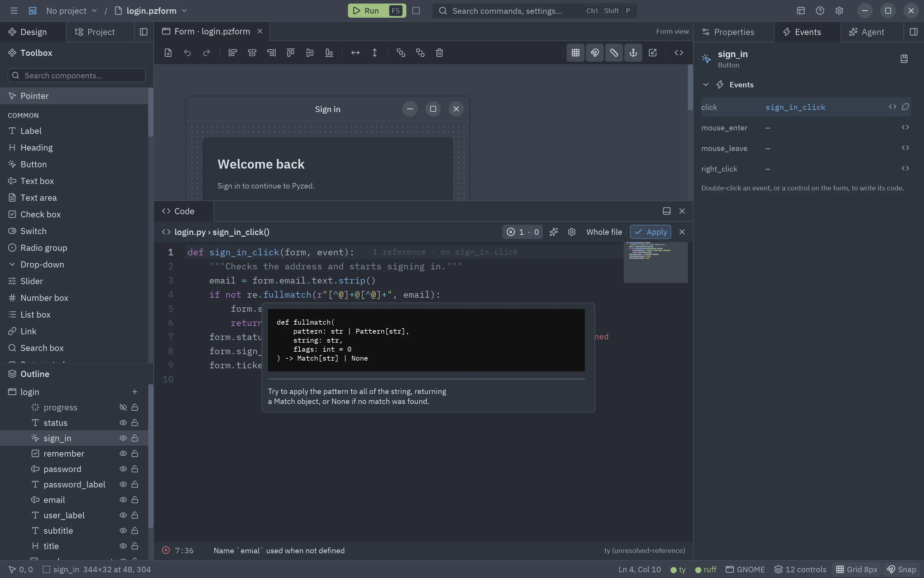This screenshot has height=578, width=924.
Task: Toggle the grid display button
Action: click(575, 53)
